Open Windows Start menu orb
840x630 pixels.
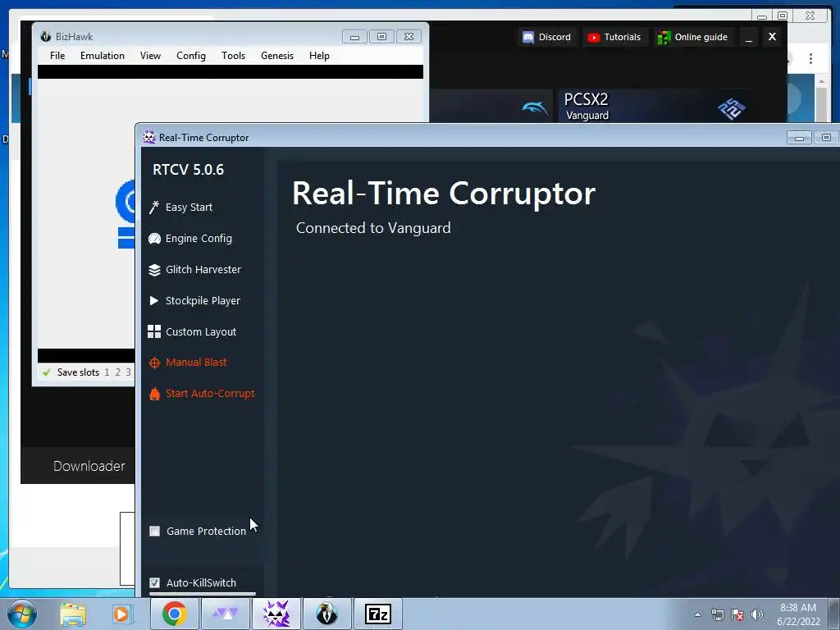(22, 614)
